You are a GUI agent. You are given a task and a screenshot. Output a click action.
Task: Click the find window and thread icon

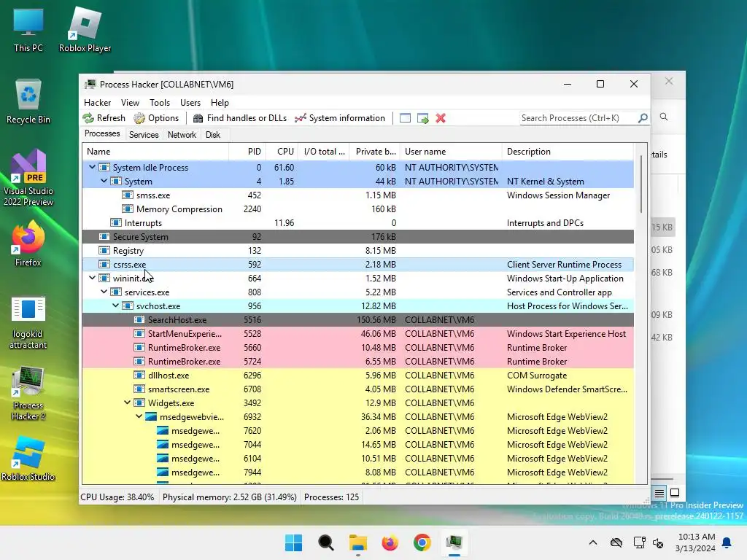422,118
